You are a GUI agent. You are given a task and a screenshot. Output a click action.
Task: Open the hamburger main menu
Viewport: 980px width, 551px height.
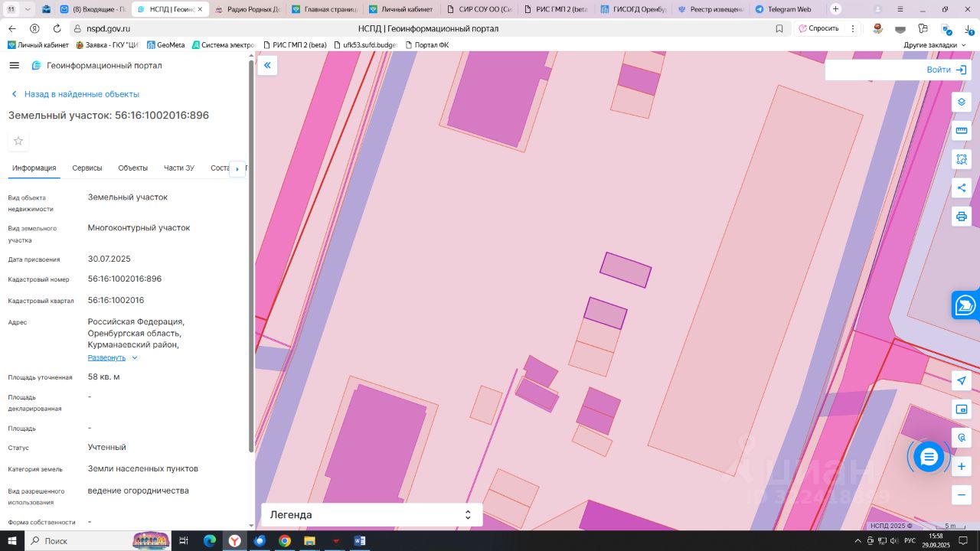(x=14, y=66)
